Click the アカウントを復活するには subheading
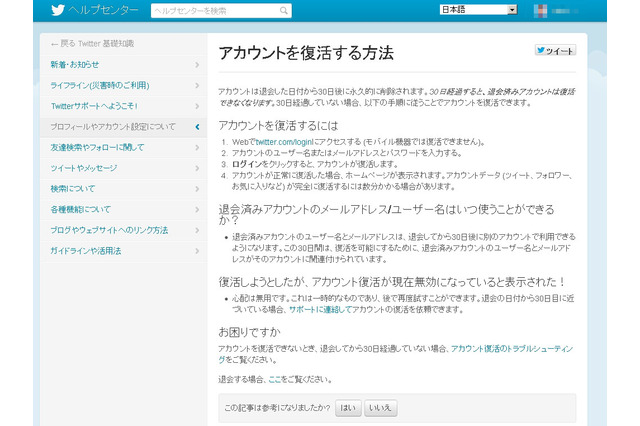This screenshot has width=640, height=426. pyautogui.click(x=278, y=125)
